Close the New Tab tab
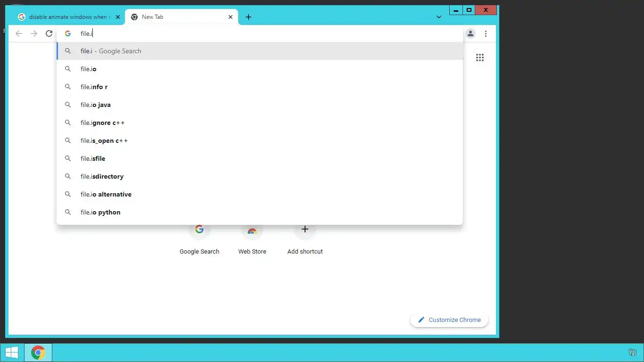This screenshot has height=362, width=644. tap(231, 17)
